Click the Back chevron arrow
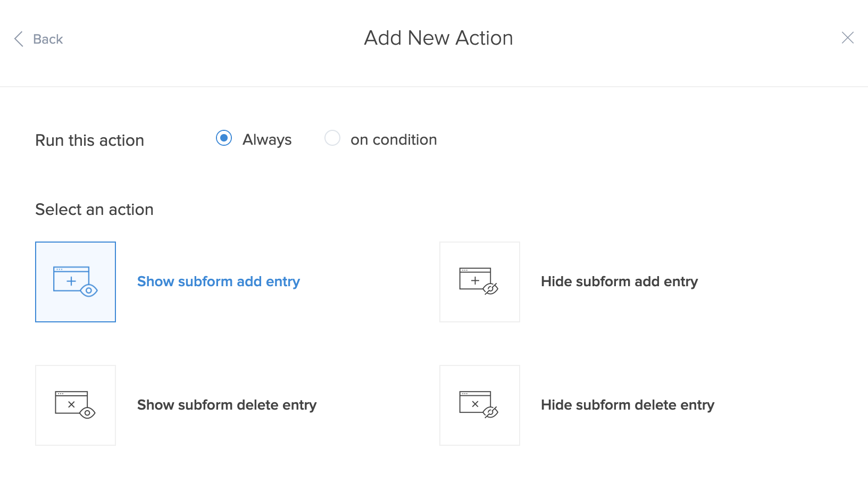The width and height of the screenshot is (868, 499). pos(19,39)
